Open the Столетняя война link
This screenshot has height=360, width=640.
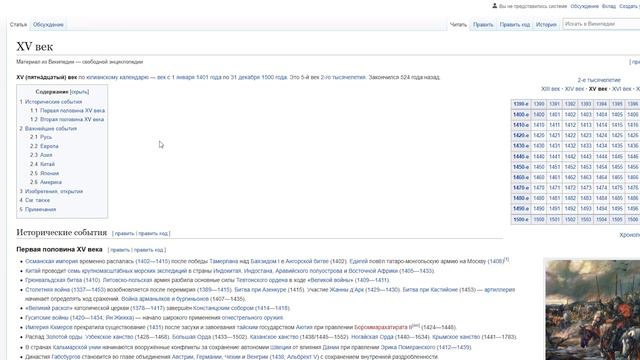coord(48,290)
